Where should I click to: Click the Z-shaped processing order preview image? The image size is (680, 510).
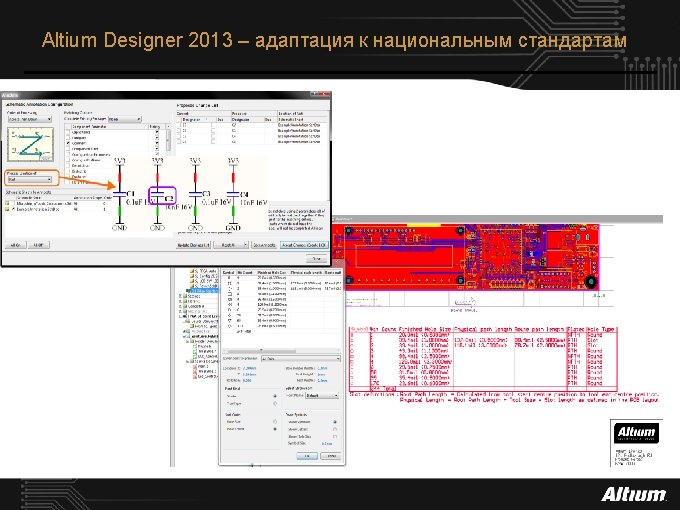[x=30, y=144]
